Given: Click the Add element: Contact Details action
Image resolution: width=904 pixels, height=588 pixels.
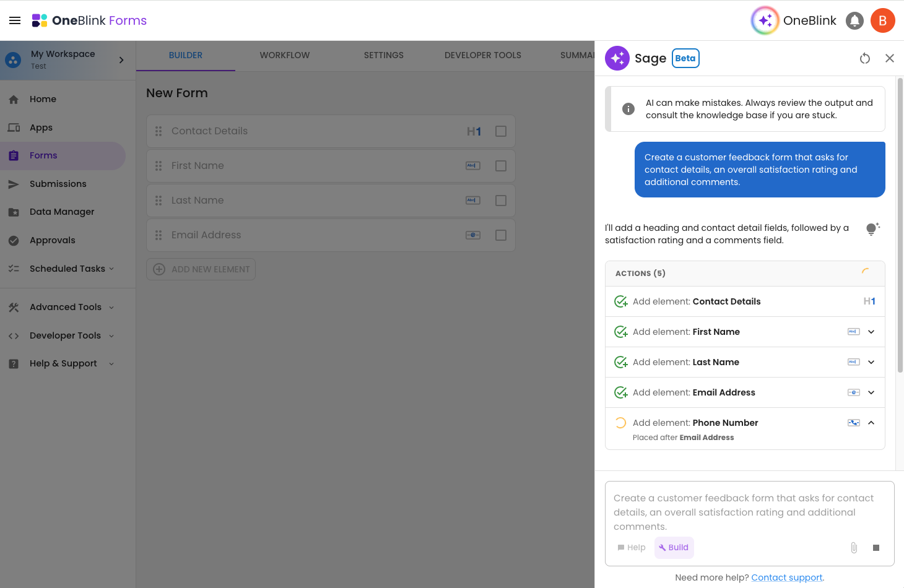Looking at the screenshot, I should [745, 301].
